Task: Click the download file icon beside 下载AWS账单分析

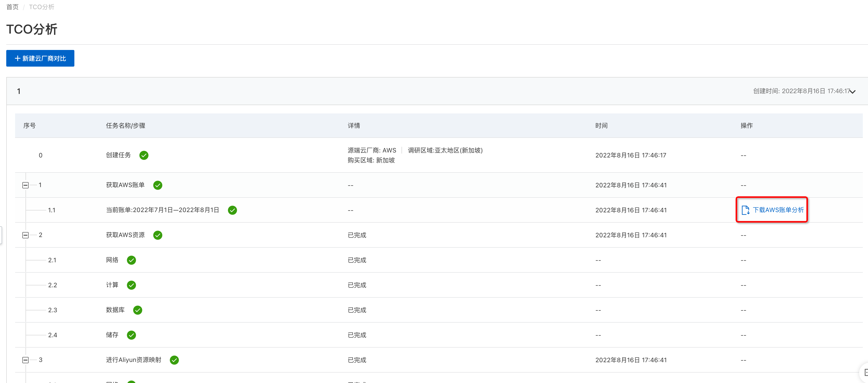Action: point(745,210)
